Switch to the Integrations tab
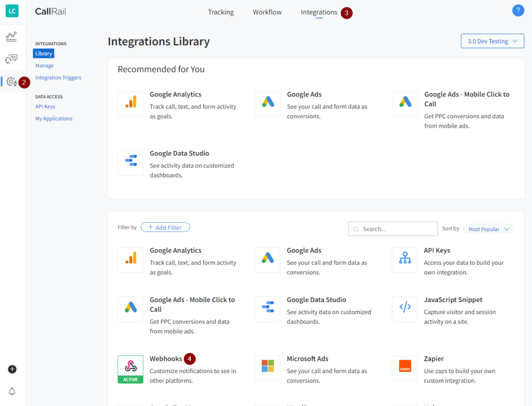The width and height of the screenshot is (532, 406). [x=319, y=12]
